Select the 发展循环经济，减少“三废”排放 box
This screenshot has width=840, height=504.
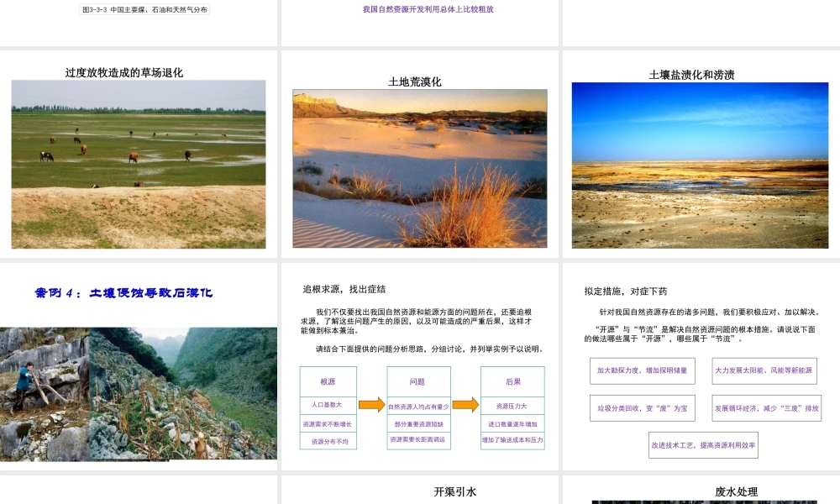coord(767,408)
